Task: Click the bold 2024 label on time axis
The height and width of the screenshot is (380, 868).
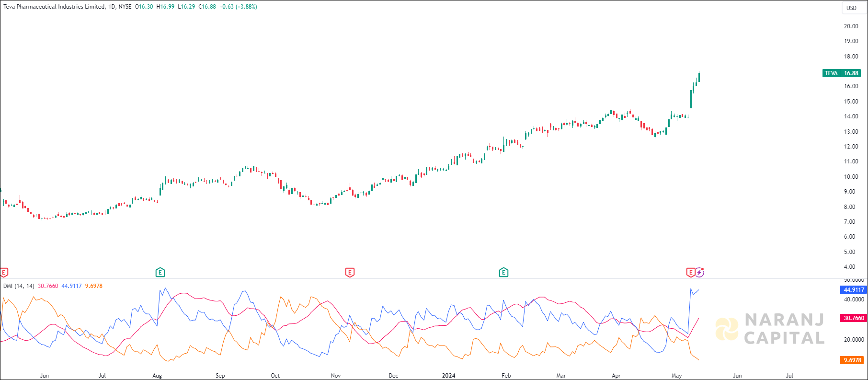Action: pos(448,376)
